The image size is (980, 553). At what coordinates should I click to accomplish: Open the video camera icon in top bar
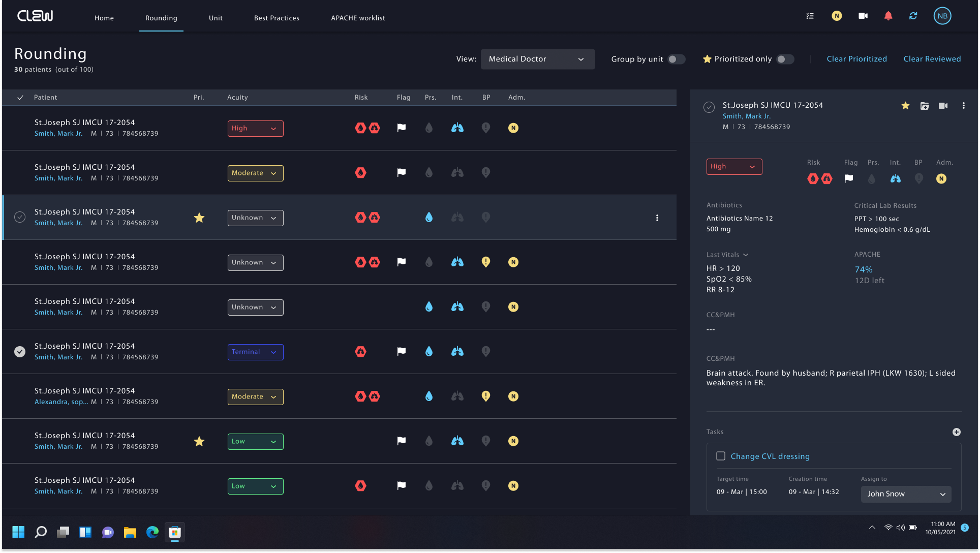coord(863,16)
